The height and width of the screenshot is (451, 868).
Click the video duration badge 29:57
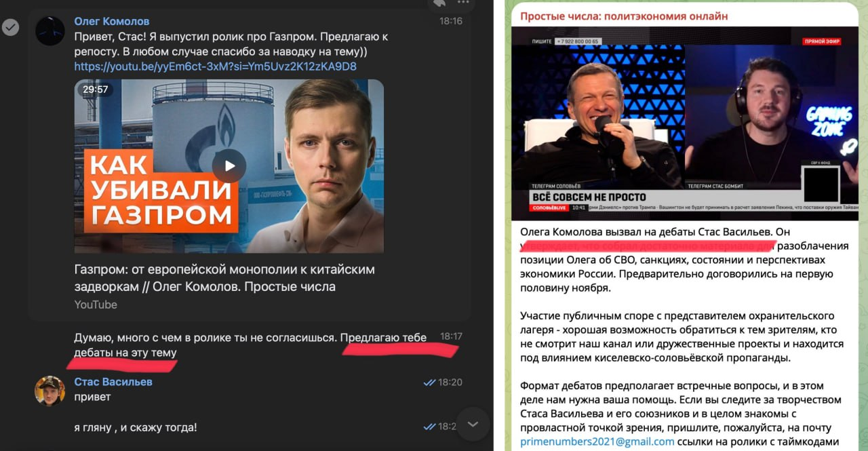96,89
